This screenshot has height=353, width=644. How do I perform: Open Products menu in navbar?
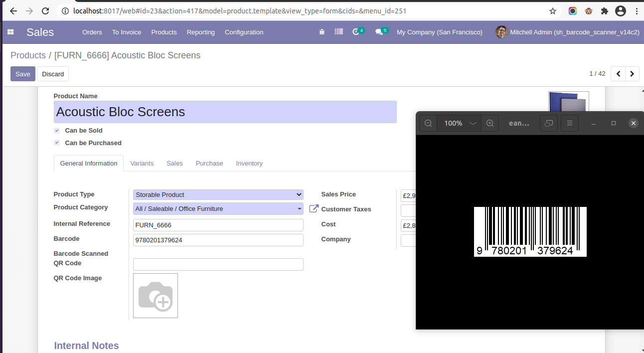164,32
